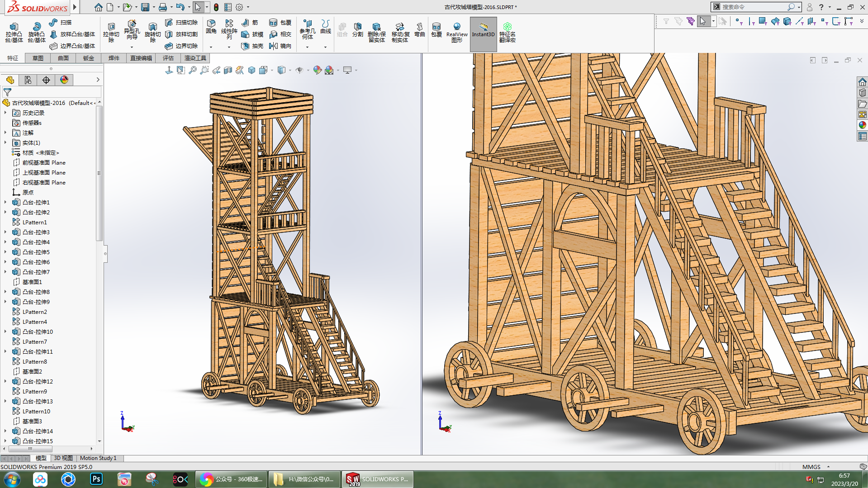Screen dimensions: 868x488
Task: Select the 线性阵列 linear pattern tool
Action: [x=229, y=30]
